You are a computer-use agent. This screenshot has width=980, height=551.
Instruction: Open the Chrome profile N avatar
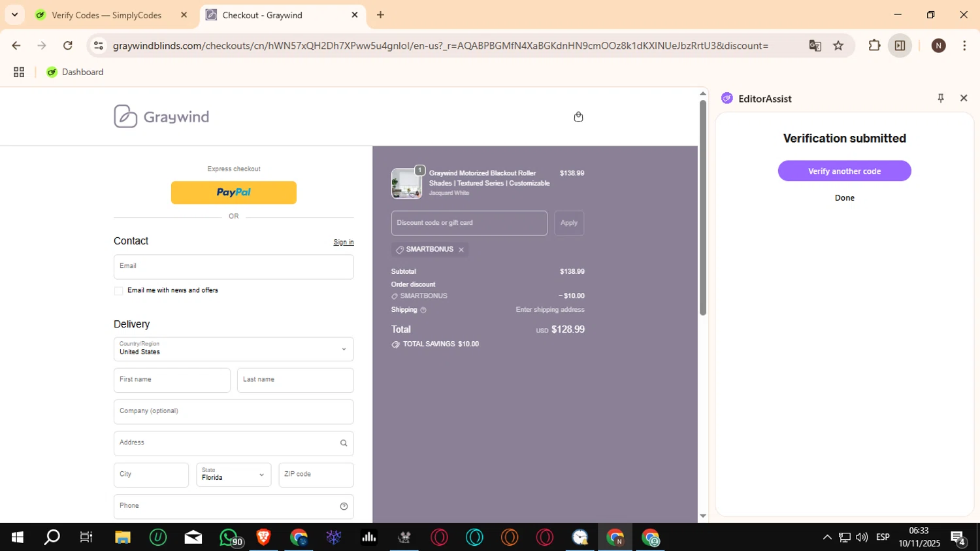point(939,45)
